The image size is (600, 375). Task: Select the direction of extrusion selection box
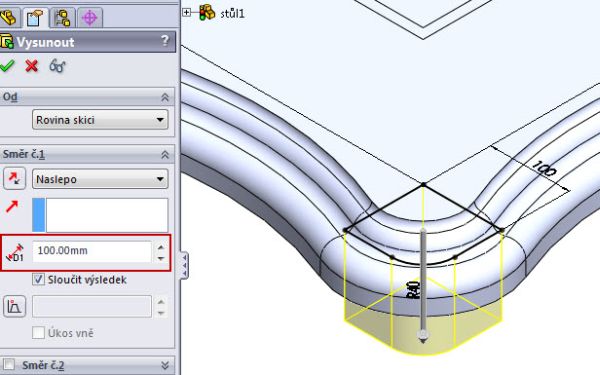point(100,215)
